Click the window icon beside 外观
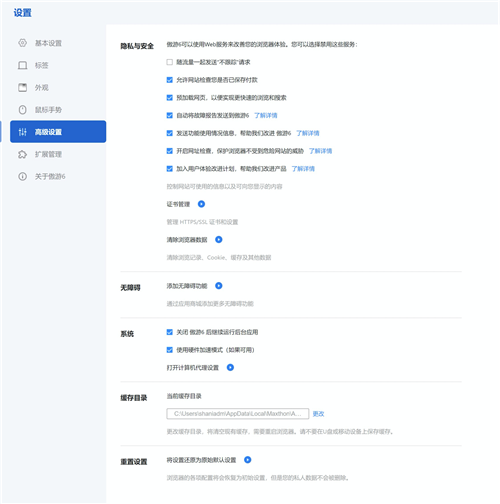 pos(22,88)
